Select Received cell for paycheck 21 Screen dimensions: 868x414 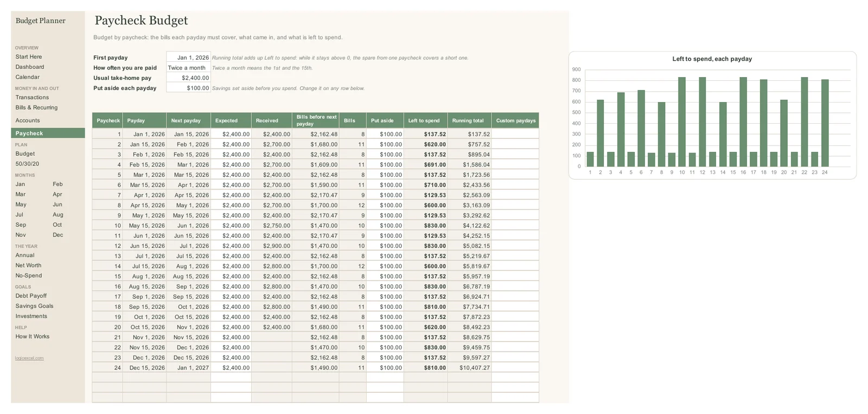pos(272,337)
